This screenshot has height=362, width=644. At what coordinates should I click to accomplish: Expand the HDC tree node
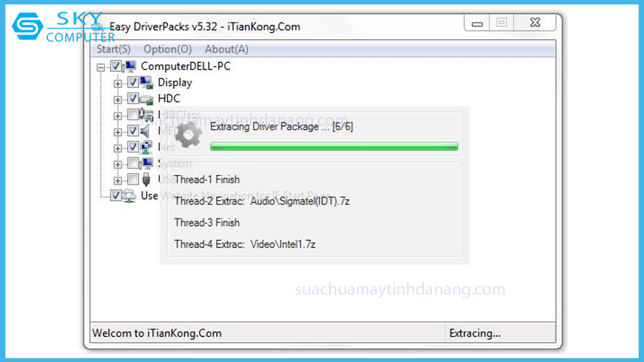118,100
